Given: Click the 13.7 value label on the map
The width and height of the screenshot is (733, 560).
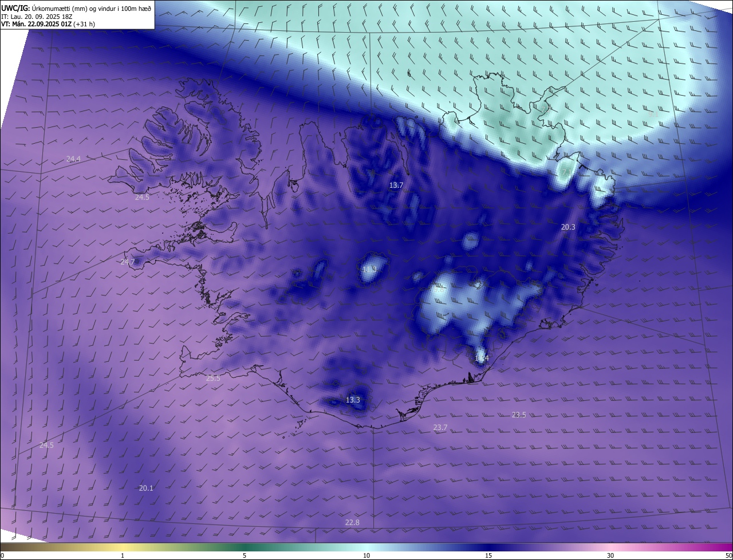Looking at the screenshot, I should [396, 185].
